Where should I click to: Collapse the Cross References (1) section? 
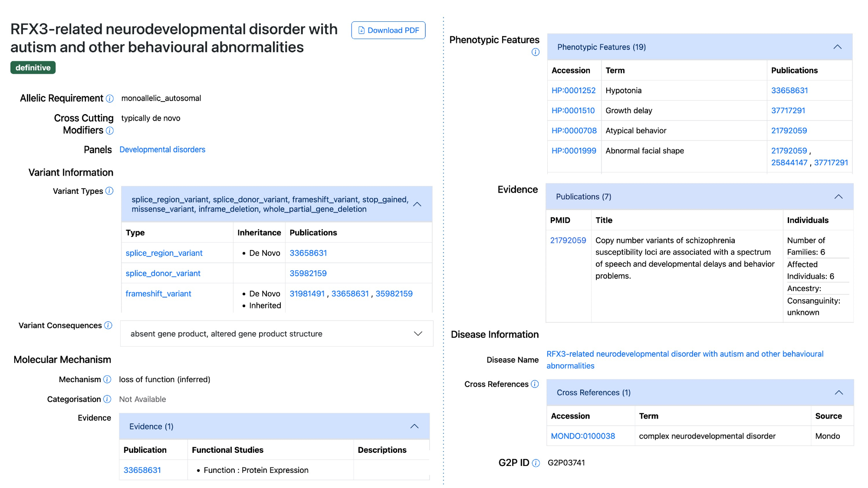coord(839,393)
